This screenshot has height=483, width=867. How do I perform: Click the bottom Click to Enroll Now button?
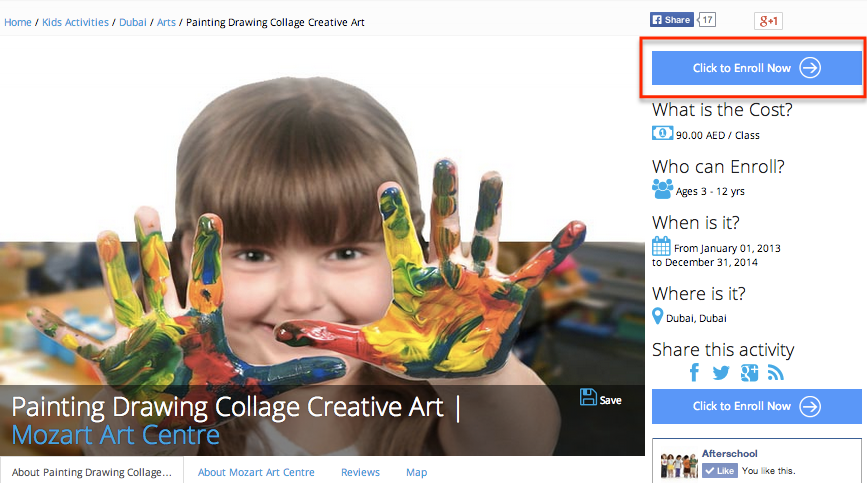pos(756,406)
